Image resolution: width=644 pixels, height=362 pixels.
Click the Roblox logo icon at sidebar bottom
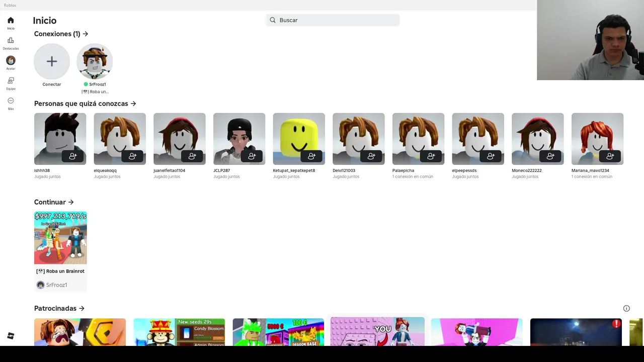(11, 336)
